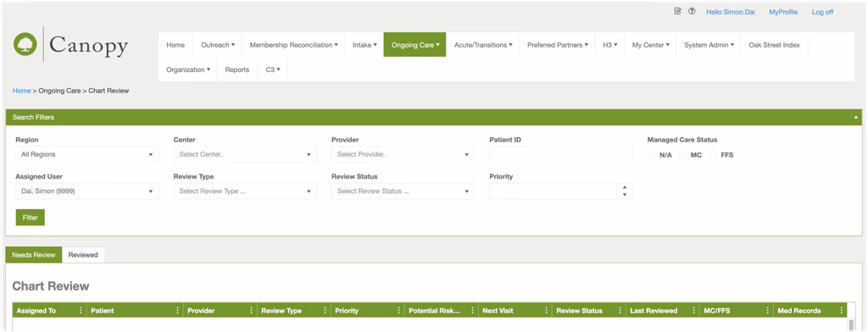Click the green Filter button
Viewport: 868px width, 332px height.
pos(30,218)
